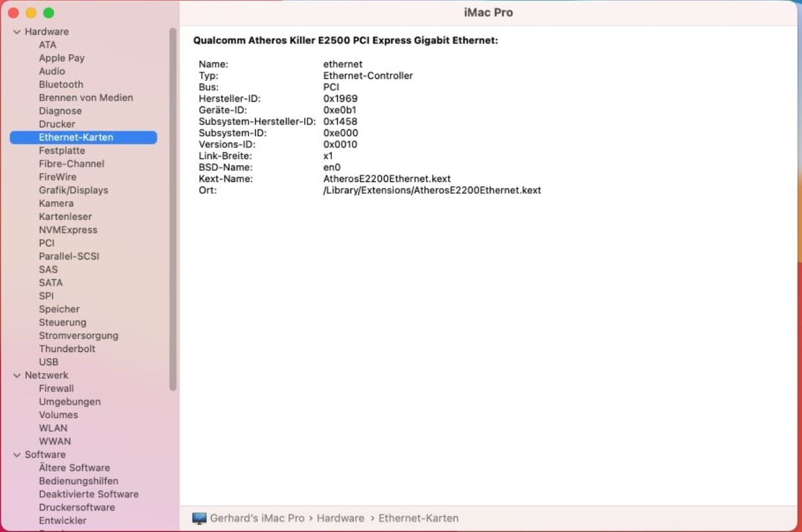802x532 pixels.
Task: Select SAS in the sidebar
Action: (48, 269)
